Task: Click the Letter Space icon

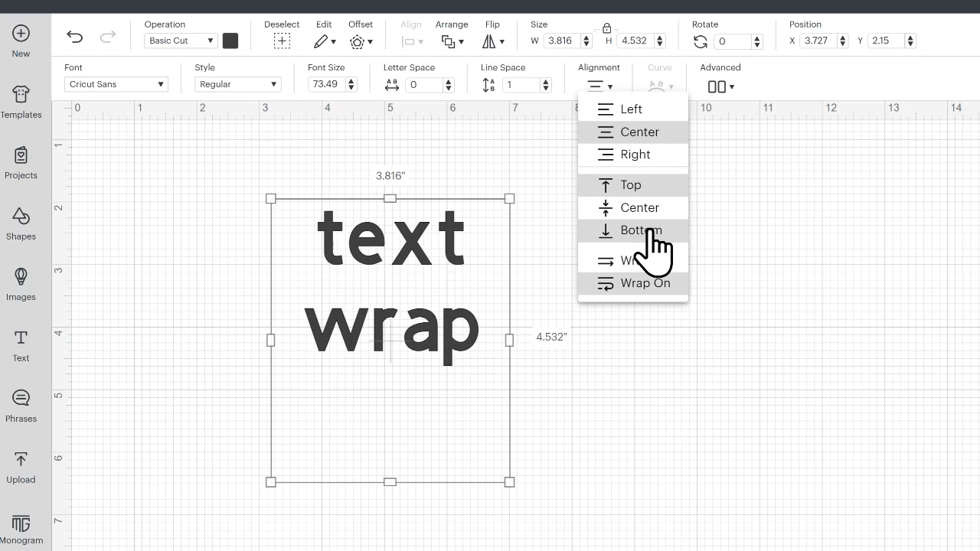Action: coord(392,85)
